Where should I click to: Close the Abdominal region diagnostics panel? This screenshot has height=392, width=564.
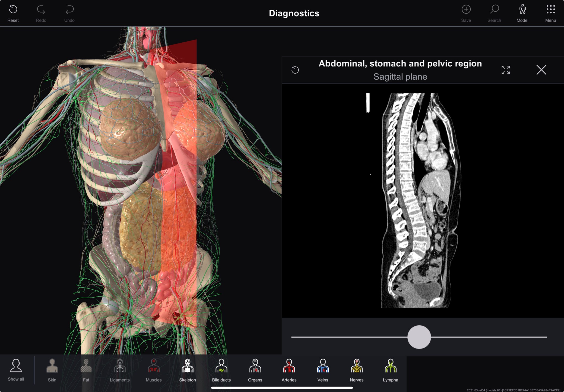541,70
